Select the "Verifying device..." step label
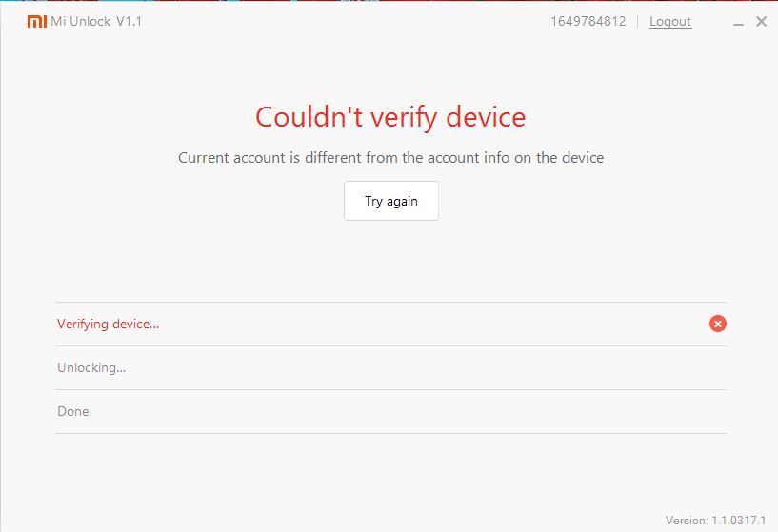Image resolution: width=778 pixels, height=532 pixels. coord(108,324)
